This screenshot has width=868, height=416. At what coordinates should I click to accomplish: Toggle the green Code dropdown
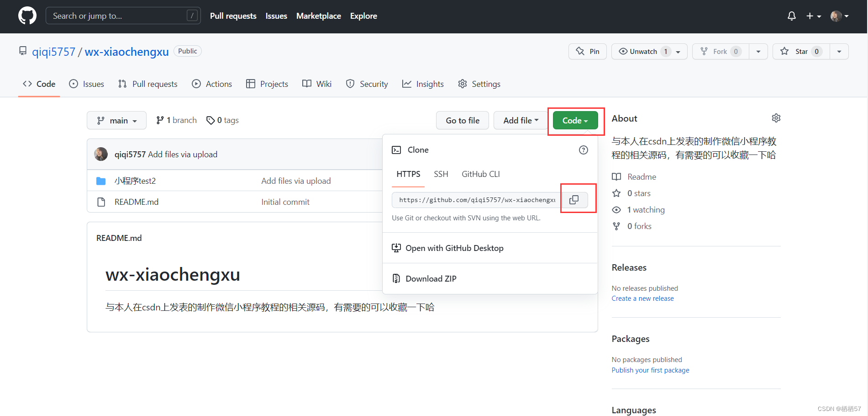point(575,120)
